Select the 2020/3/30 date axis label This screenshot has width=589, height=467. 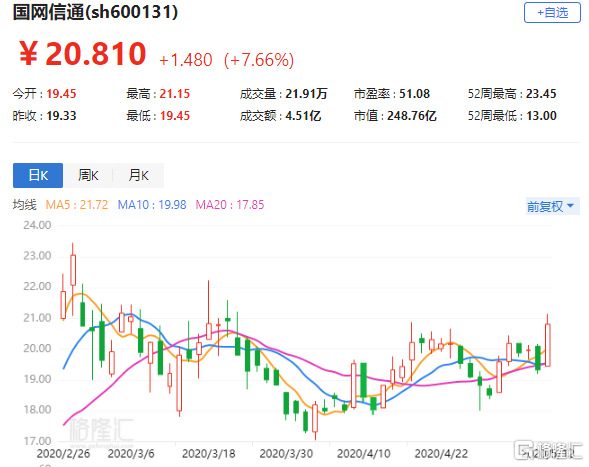(286, 454)
